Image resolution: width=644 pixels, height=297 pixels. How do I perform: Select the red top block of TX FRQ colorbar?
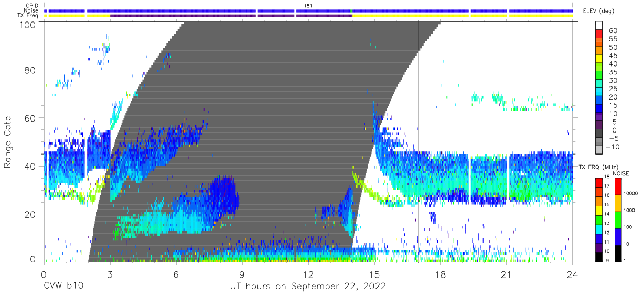click(599, 182)
